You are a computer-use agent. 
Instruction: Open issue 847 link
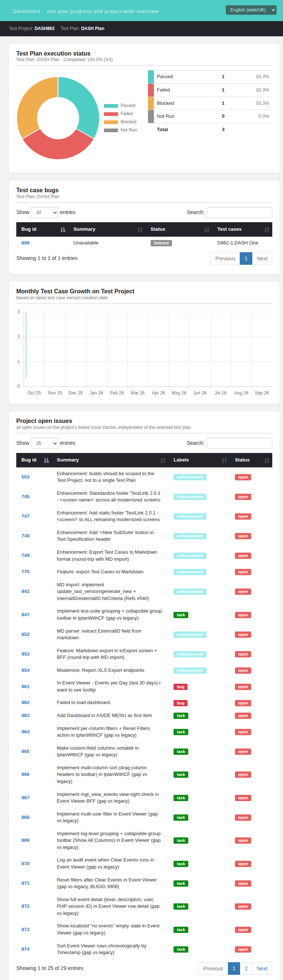[x=26, y=614]
